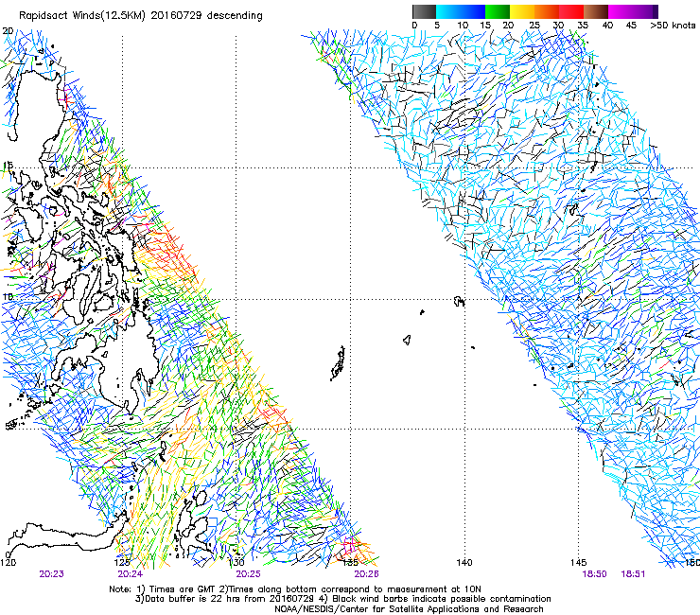Click the longitude label 140
This screenshot has height=615, width=700.
464,562
